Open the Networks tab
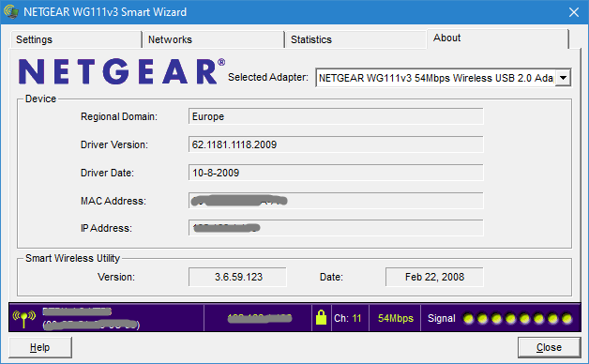The height and width of the screenshot is (364, 589). tap(213, 39)
